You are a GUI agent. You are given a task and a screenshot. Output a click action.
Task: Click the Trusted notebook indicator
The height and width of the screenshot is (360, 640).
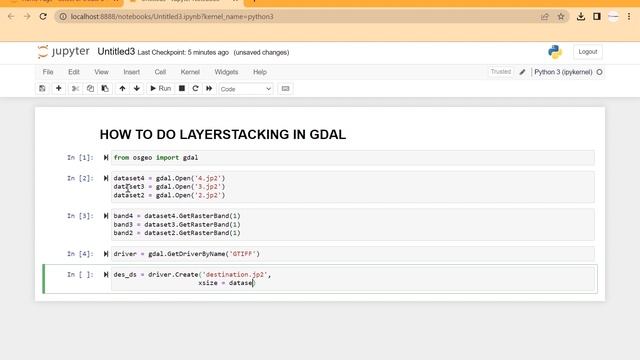(x=500, y=72)
